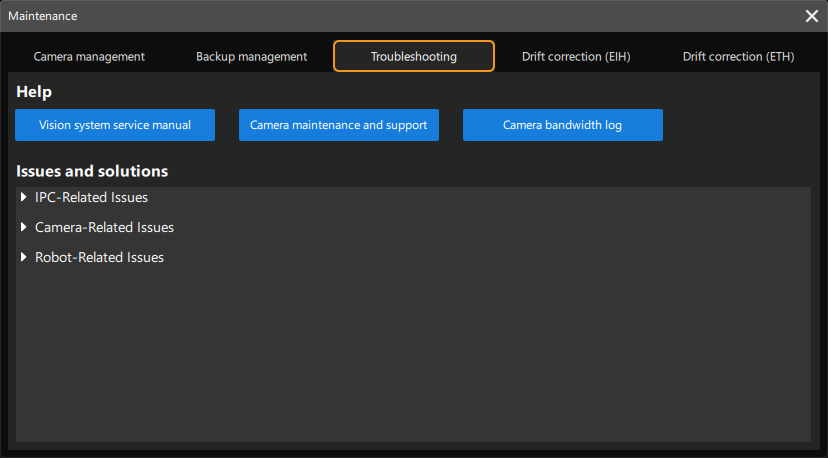
Task: Open the Camera bandwidth log
Action: click(x=562, y=125)
